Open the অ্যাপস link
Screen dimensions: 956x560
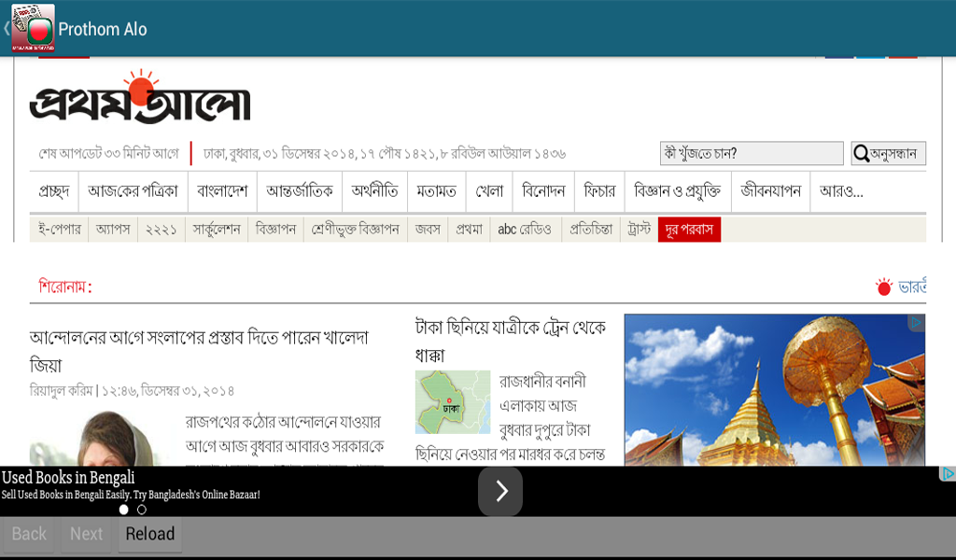[x=113, y=229]
